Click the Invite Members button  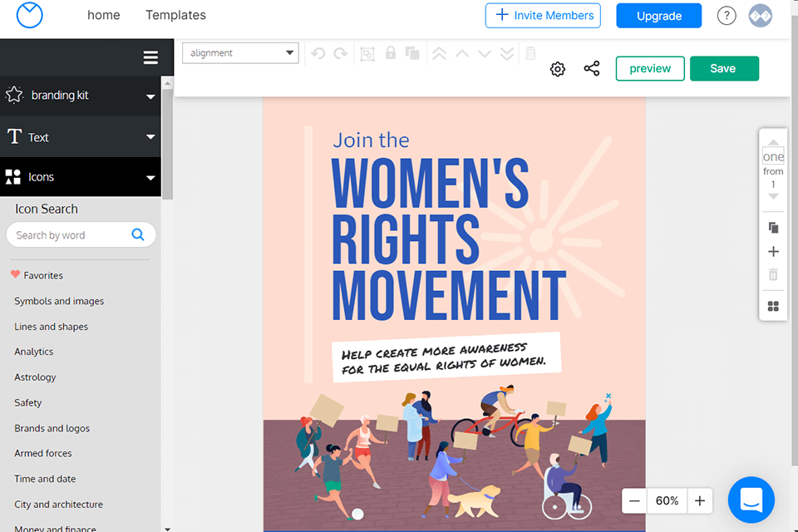(x=544, y=16)
